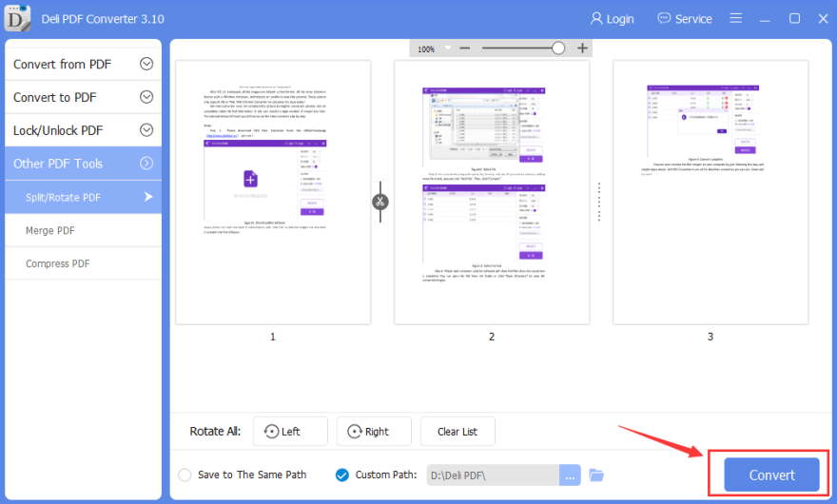837x504 pixels.
Task: Maximize the Deli PDF Converter window
Action: [x=794, y=18]
